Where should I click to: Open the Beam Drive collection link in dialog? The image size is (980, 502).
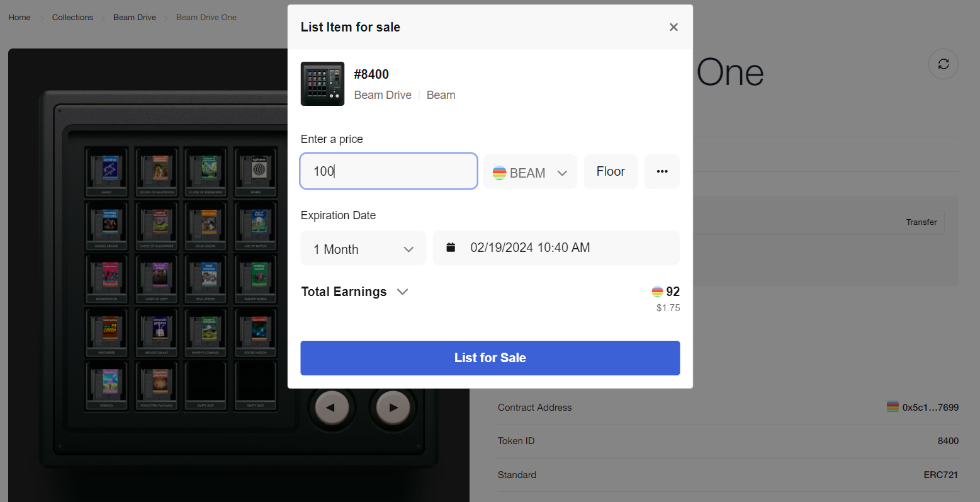point(383,95)
